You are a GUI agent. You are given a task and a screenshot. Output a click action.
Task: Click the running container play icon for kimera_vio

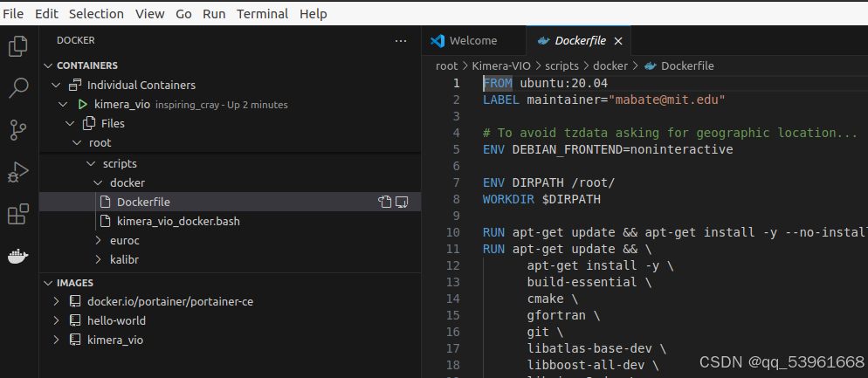82,104
